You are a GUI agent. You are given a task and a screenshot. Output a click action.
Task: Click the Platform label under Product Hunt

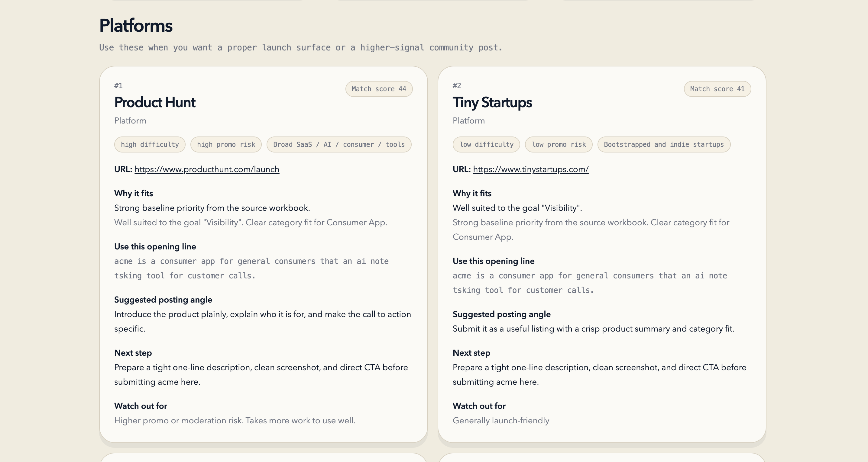(x=130, y=120)
